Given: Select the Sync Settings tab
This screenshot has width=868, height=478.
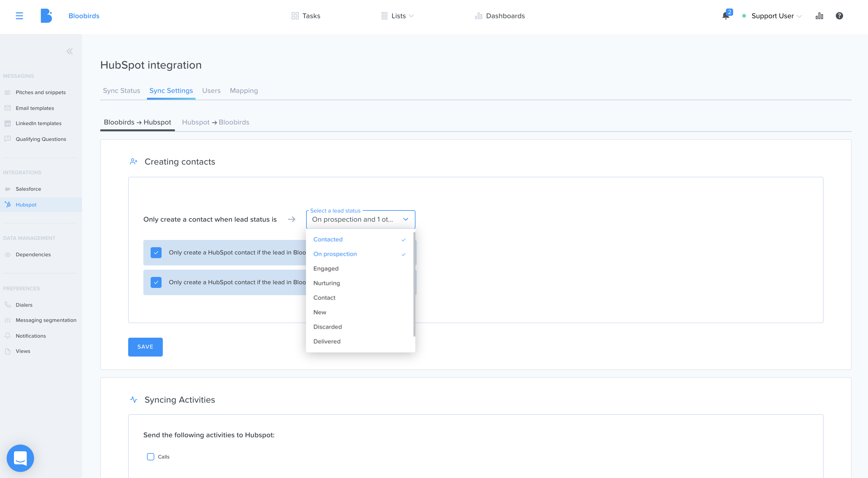Looking at the screenshot, I should [171, 90].
